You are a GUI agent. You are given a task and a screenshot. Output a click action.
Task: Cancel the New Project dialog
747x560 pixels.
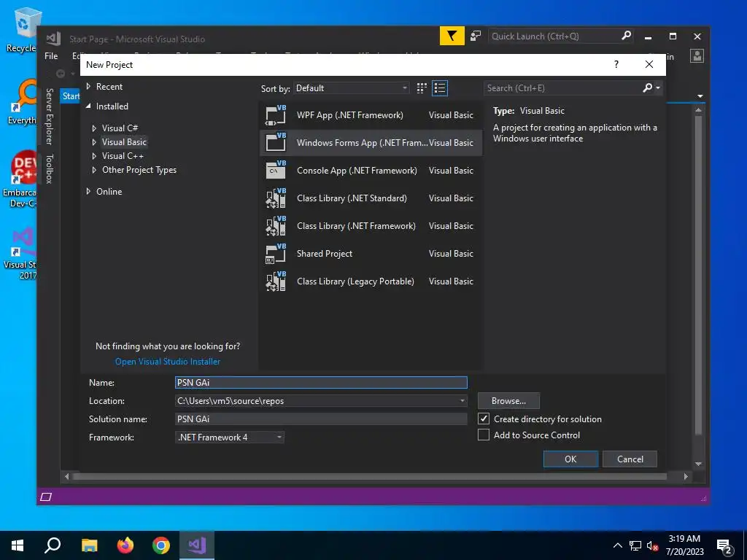(630, 459)
